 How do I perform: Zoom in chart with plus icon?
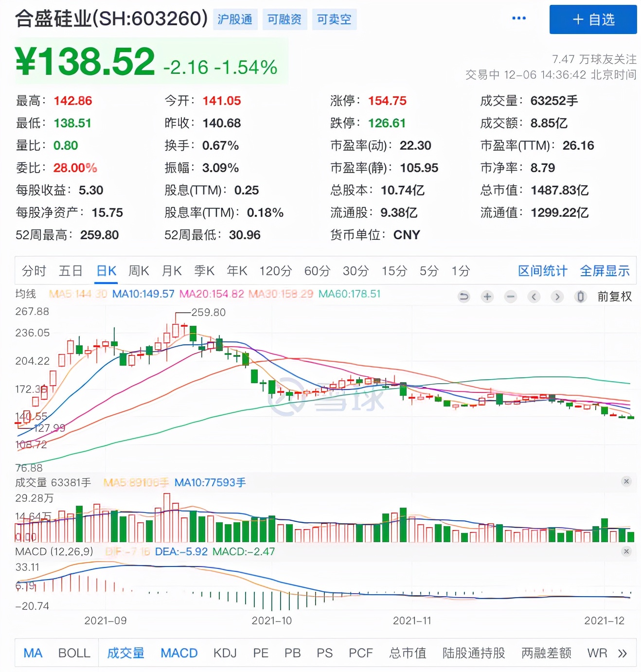(487, 296)
